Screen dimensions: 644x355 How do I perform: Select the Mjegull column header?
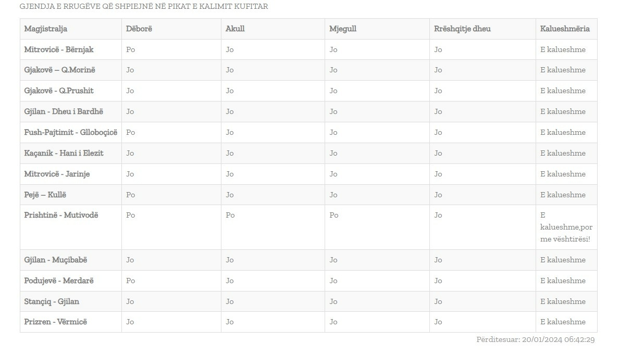343,29
